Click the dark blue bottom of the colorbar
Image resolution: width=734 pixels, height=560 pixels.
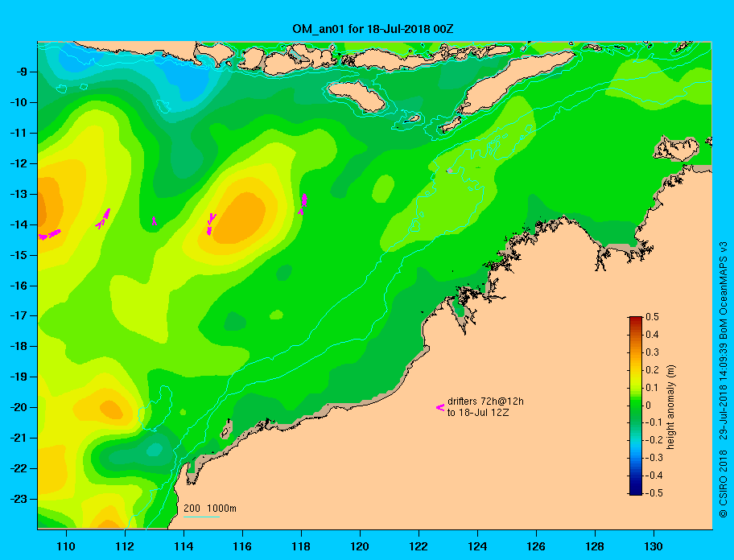[x=636, y=492]
